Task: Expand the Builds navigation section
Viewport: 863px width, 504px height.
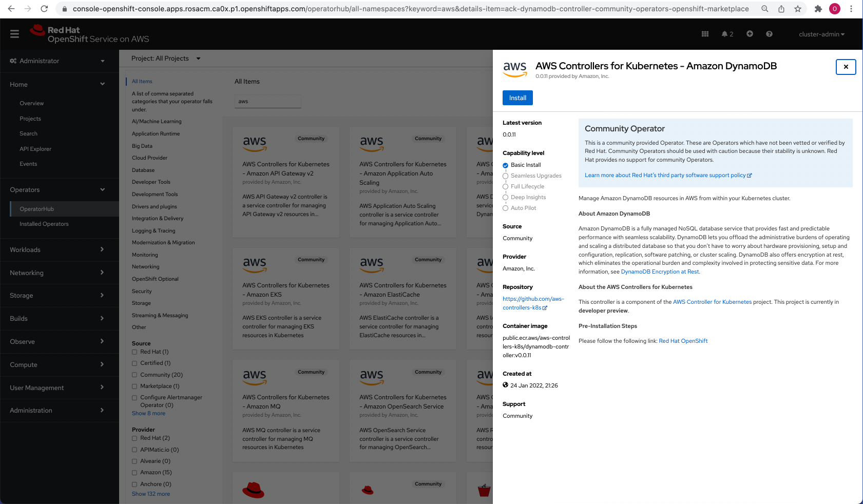Action: tap(59, 319)
